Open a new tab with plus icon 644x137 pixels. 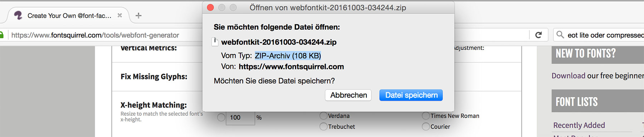coord(138,15)
